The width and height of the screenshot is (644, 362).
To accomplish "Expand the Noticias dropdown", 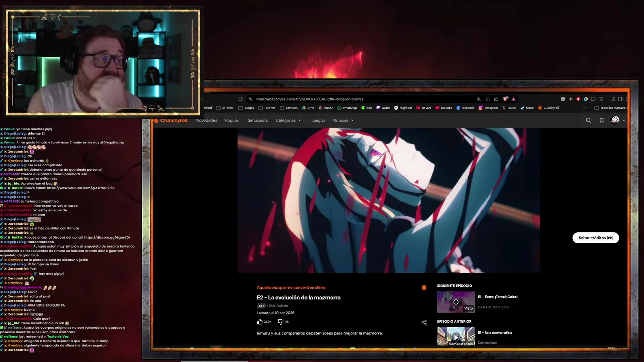I will coord(343,120).
